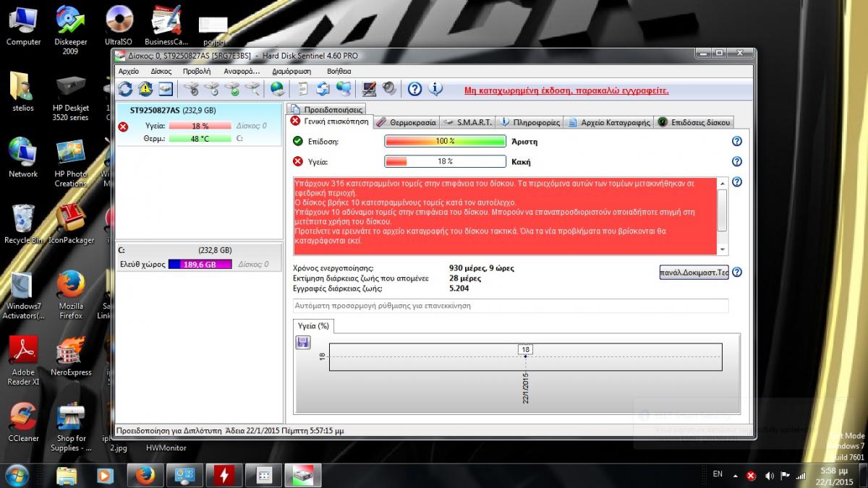Click the EN language indicator
The image size is (868, 488).
(718, 474)
